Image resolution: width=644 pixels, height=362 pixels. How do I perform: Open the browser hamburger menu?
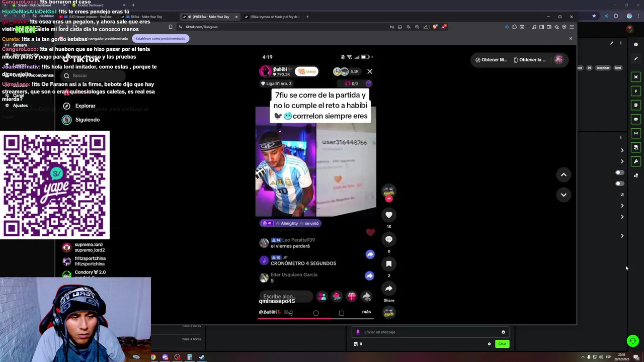click(572, 27)
